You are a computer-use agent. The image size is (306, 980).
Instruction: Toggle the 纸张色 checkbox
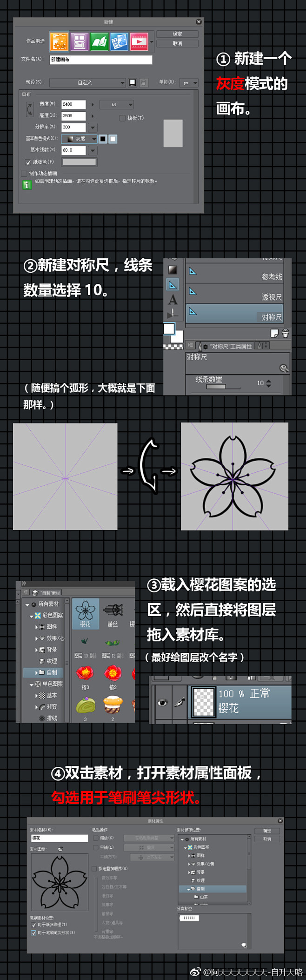[28, 162]
